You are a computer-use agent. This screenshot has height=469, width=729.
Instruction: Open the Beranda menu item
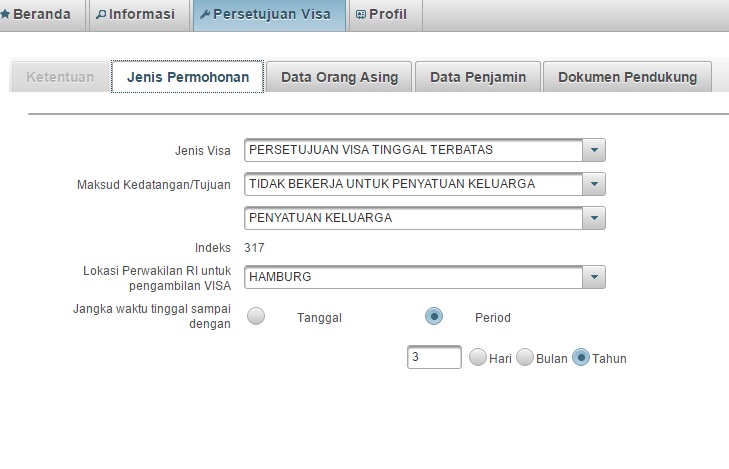(x=42, y=15)
